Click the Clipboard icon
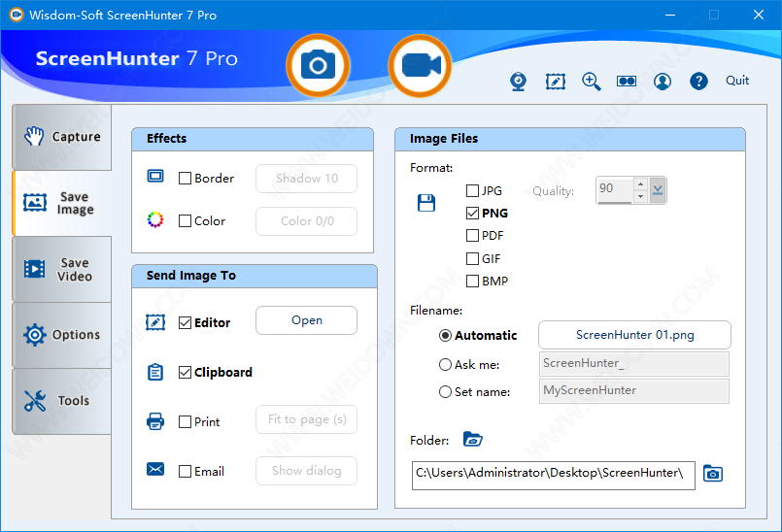Screen dimensions: 782x532 [x=155, y=372]
